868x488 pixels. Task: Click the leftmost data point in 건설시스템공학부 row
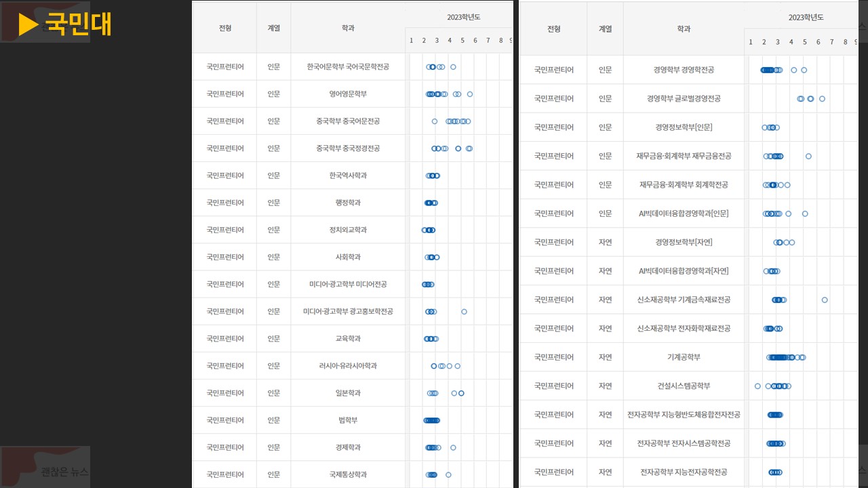pos(757,386)
